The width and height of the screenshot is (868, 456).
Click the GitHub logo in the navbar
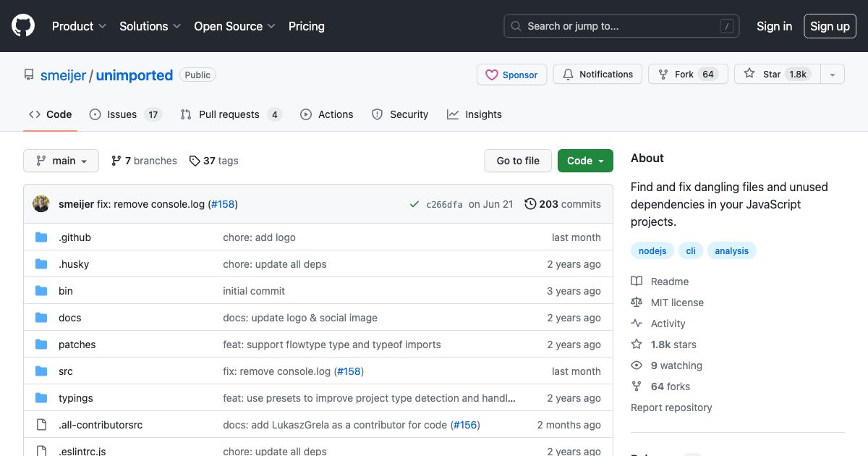tap(22, 25)
